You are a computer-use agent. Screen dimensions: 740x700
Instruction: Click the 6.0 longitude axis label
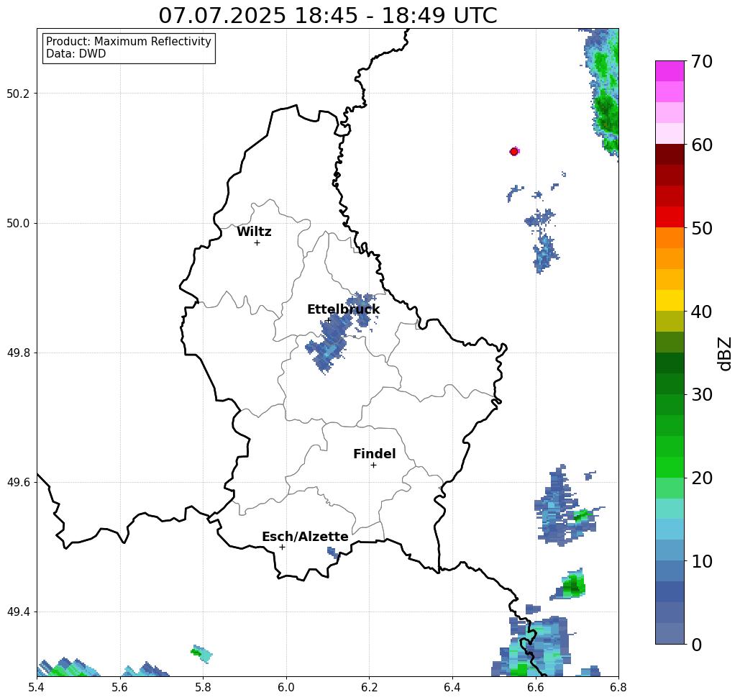(286, 687)
